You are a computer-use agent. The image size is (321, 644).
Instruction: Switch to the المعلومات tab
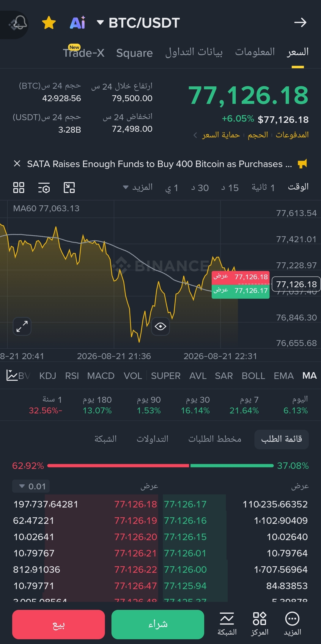[x=255, y=52]
